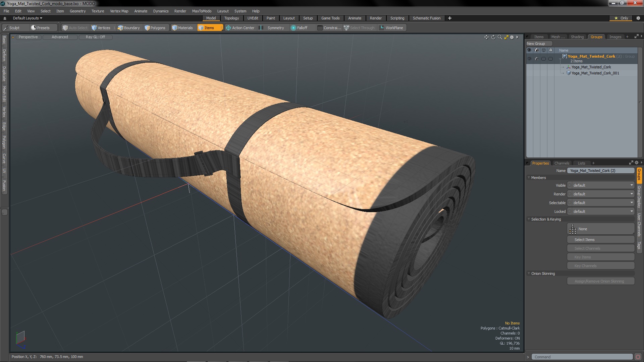
Task: Toggle the Only star button
Action: point(621,18)
